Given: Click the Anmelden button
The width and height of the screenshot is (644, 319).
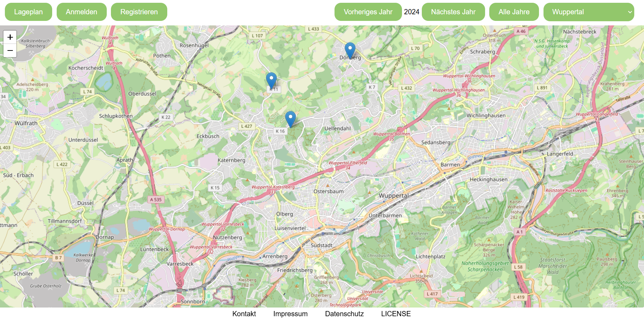Looking at the screenshot, I should (81, 12).
